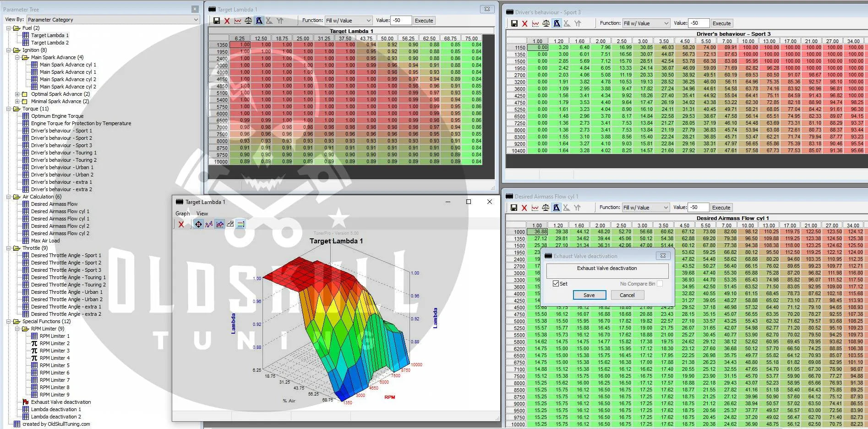The image size is (868, 429).
Task: Tick the No Compare Bin checkbox
Action: [660, 284]
